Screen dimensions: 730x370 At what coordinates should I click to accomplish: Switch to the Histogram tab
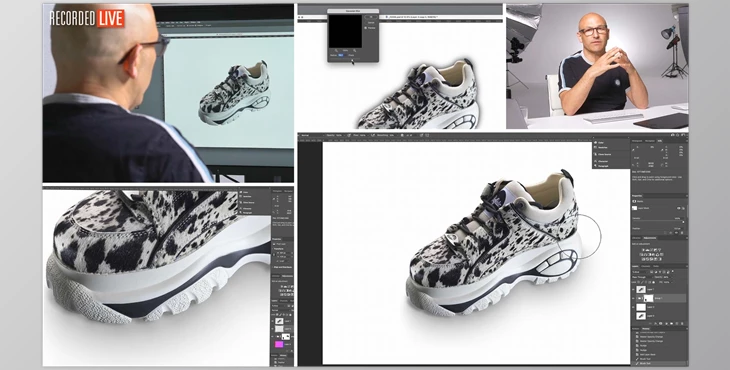(637, 141)
